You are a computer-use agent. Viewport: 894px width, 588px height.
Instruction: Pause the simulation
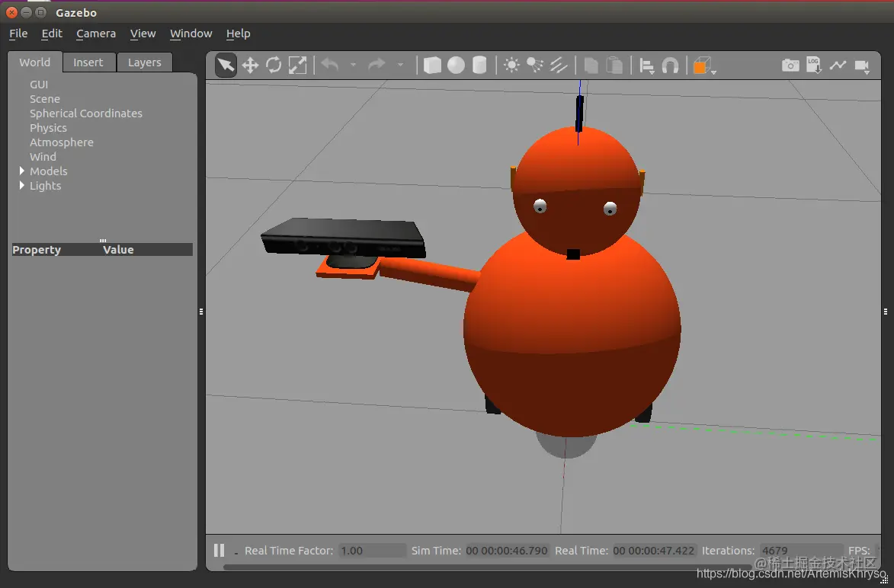point(219,551)
